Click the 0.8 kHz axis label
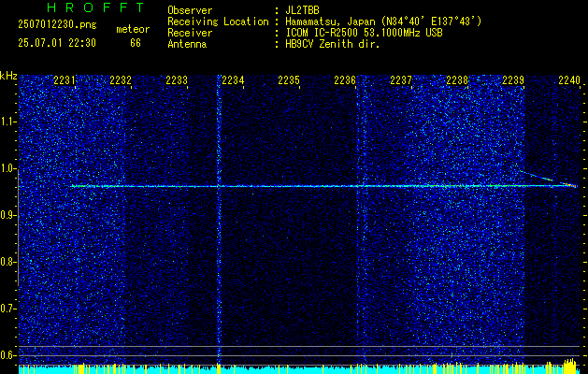Screen dimensions: 588x374 pos(7,262)
